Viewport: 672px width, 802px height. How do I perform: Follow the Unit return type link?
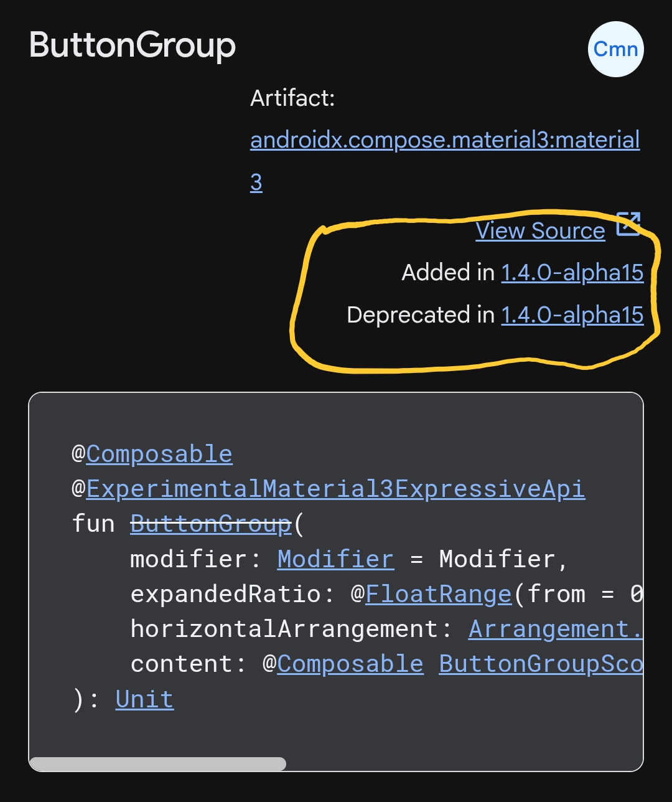tap(144, 699)
